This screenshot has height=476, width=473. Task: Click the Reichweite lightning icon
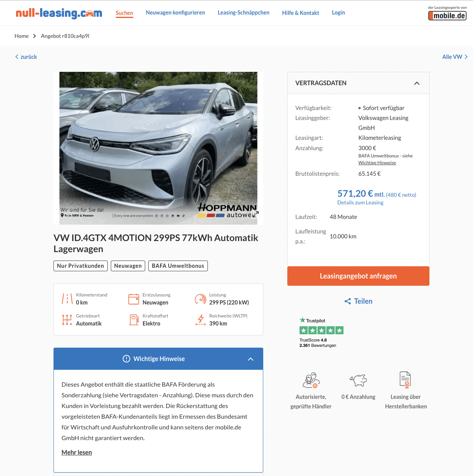click(x=201, y=320)
